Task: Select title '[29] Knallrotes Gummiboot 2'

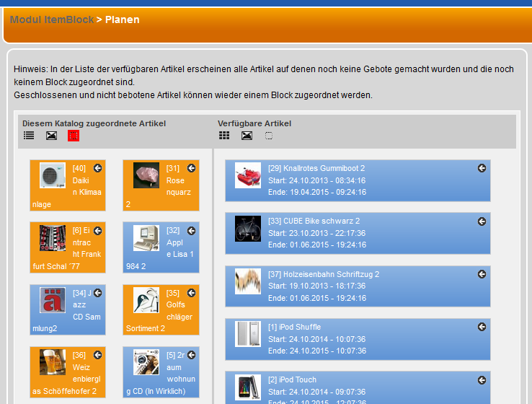Action: click(x=316, y=168)
